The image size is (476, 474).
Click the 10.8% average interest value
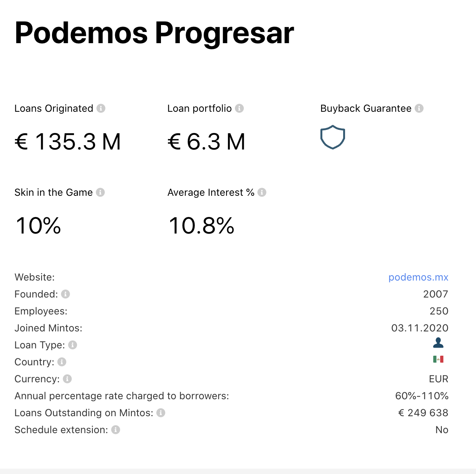[x=201, y=226]
